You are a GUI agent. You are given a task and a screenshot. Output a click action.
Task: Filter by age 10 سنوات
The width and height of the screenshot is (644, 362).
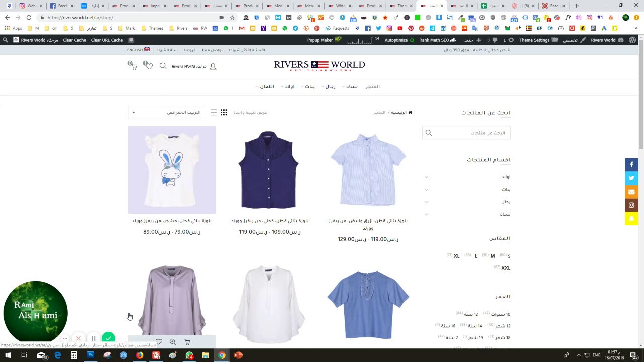click(x=501, y=314)
